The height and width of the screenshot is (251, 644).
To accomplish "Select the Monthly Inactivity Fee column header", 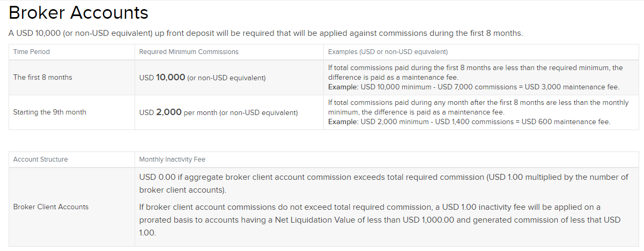I will [x=172, y=159].
